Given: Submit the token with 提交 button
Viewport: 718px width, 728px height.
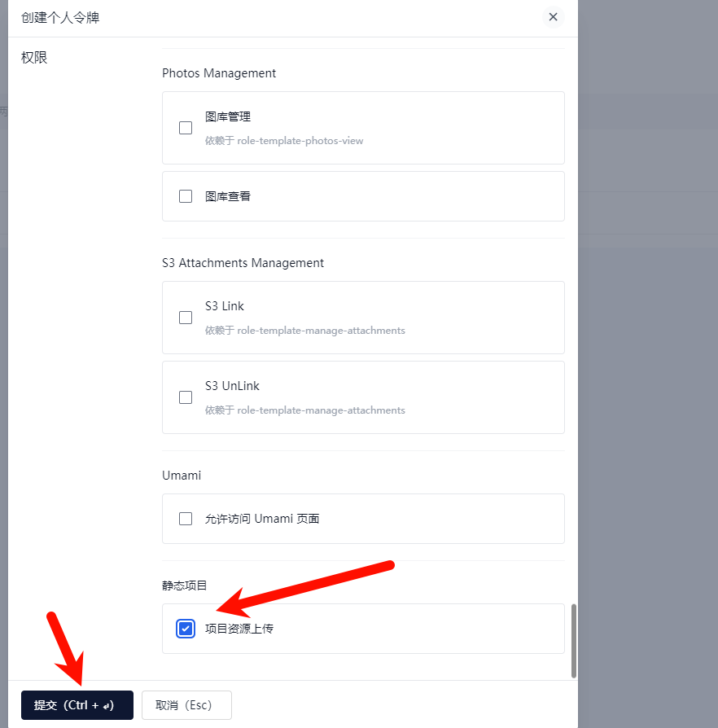Looking at the screenshot, I should pos(77,705).
